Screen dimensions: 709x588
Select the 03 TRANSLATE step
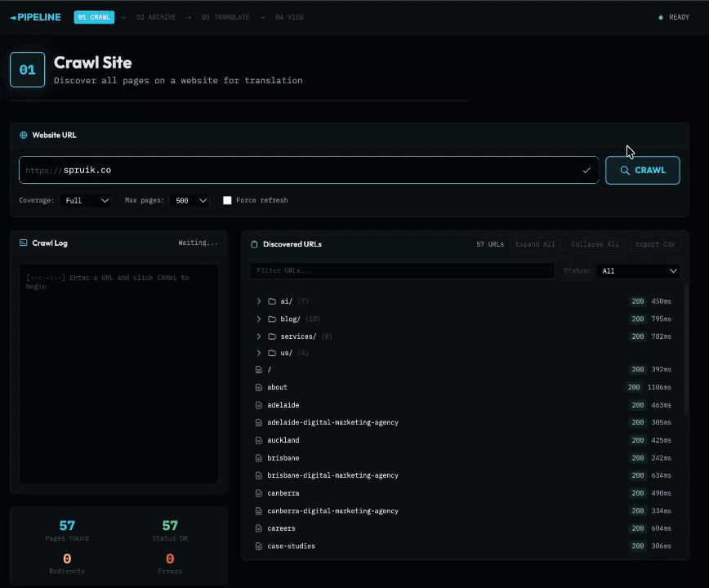(225, 16)
